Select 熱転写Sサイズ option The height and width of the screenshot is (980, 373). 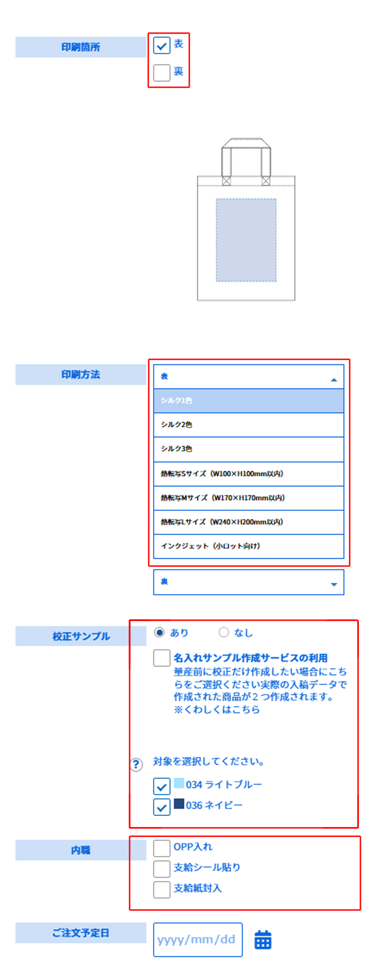click(249, 474)
